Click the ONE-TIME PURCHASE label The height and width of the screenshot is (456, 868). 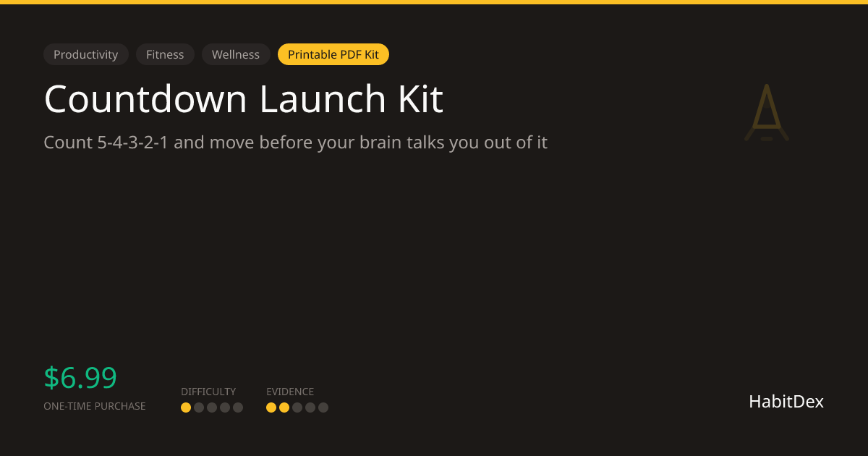95,406
